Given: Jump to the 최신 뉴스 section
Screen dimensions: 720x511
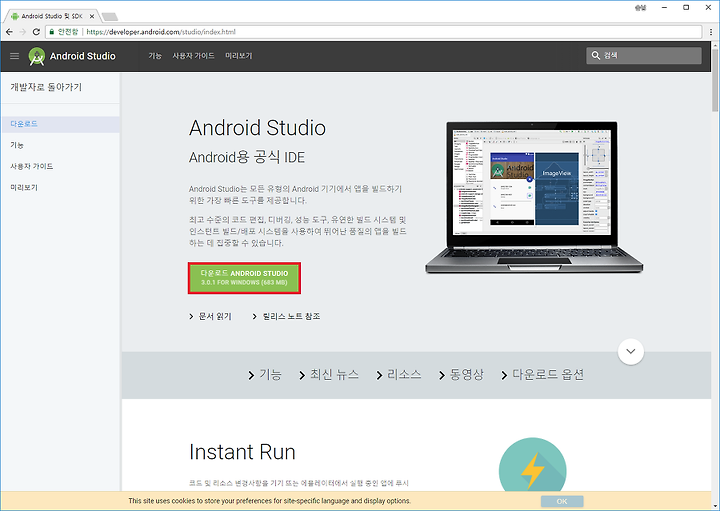Looking at the screenshot, I should (329, 375).
